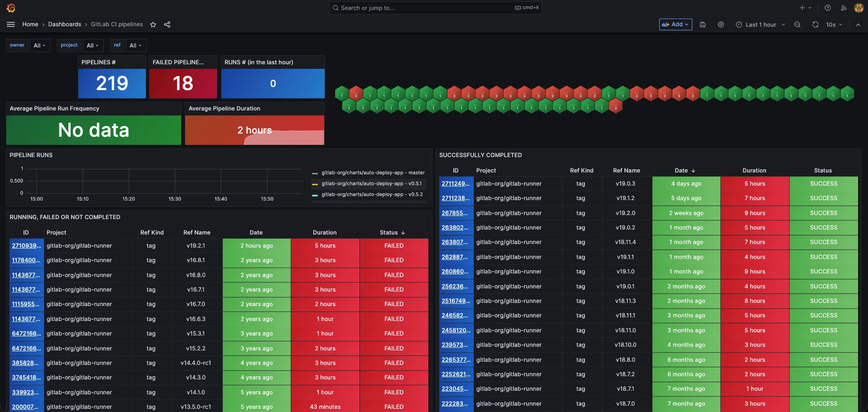Click the first hexagon in status grid

coord(342,94)
